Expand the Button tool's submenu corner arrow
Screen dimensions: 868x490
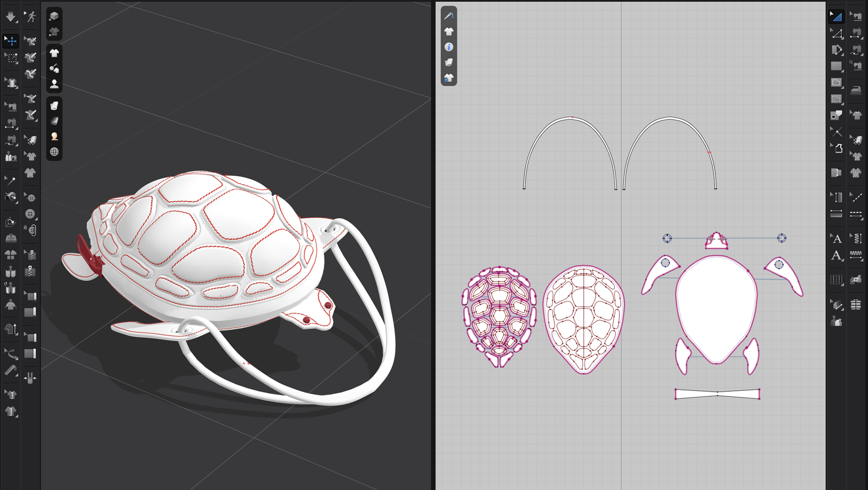click(x=36, y=219)
